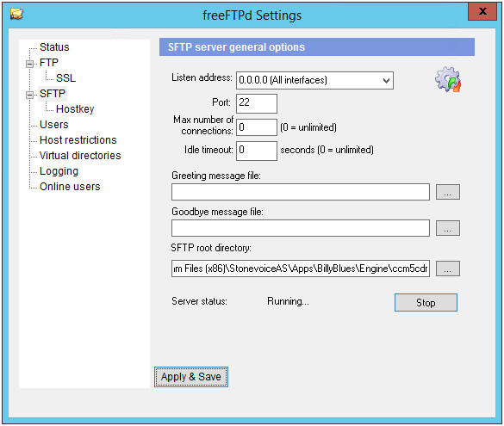Open the Listen address dropdown
This screenshot has width=504, height=426.
(x=314, y=80)
